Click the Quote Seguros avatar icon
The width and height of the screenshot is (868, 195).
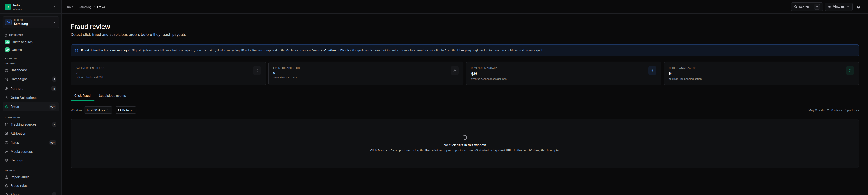7,42
